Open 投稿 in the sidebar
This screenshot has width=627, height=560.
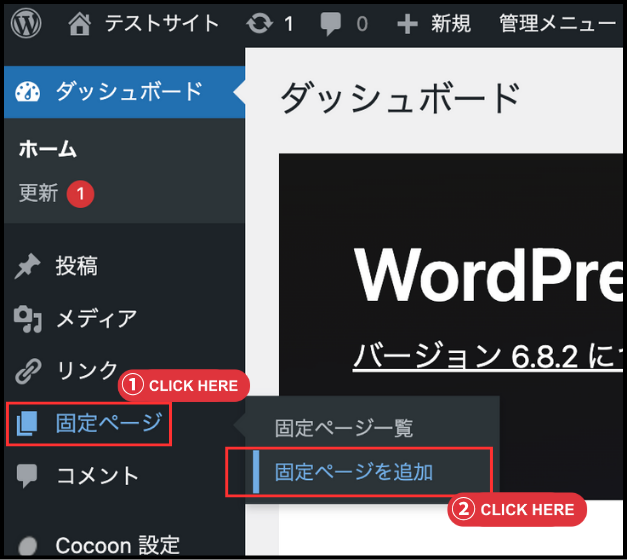pos(76,266)
